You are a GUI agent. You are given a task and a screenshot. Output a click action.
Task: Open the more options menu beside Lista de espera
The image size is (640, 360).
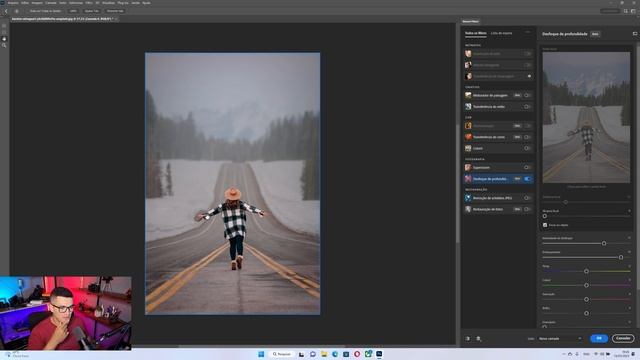coord(527,32)
